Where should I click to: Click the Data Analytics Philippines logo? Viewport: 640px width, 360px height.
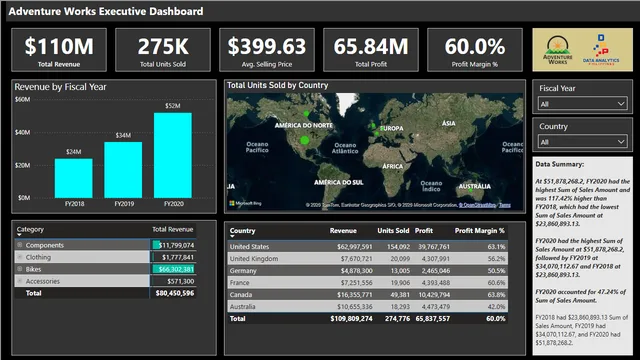point(601,50)
